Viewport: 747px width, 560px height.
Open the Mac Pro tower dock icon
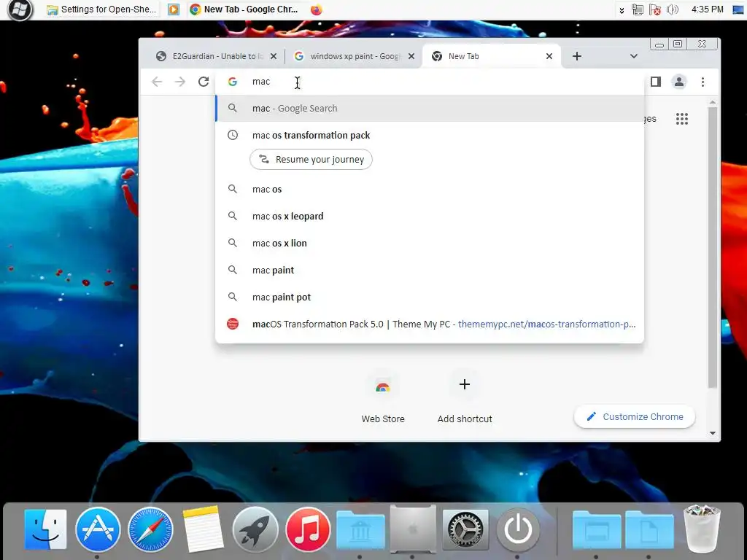coord(413,529)
